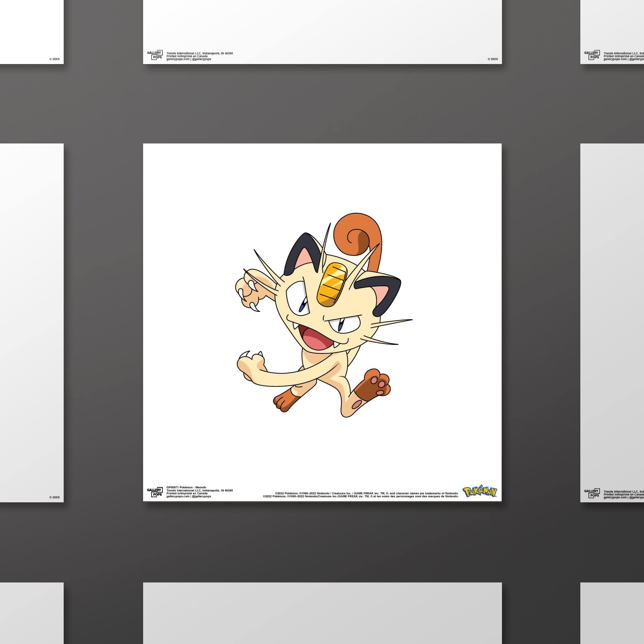Viewport: 644px width, 644px height.
Task: Click the GP00971 Pokémon - Meowth label
Action: [186, 487]
